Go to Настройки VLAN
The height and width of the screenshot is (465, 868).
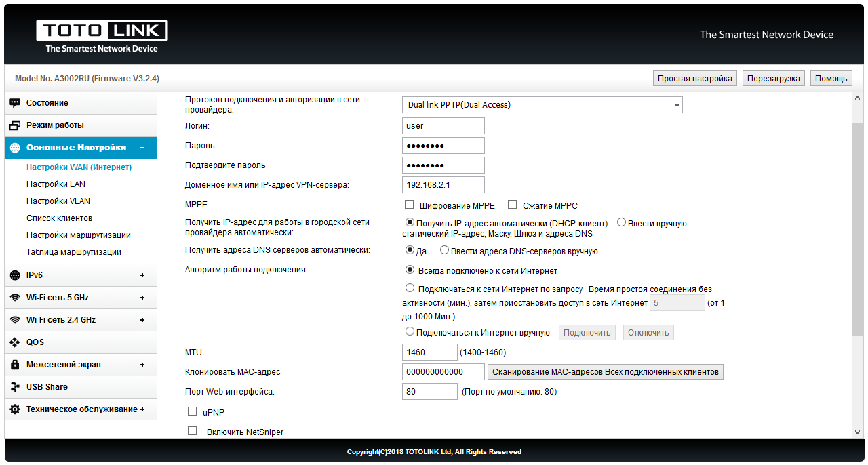coord(58,201)
